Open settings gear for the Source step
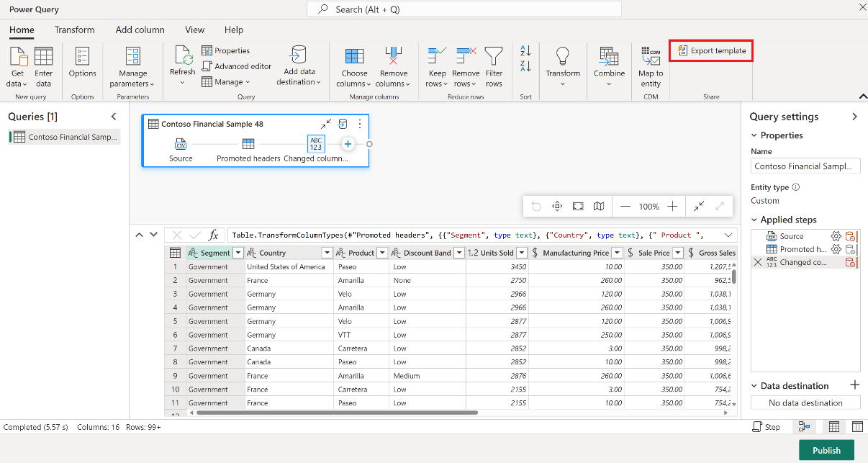The width and height of the screenshot is (868, 463). (x=835, y=235)
